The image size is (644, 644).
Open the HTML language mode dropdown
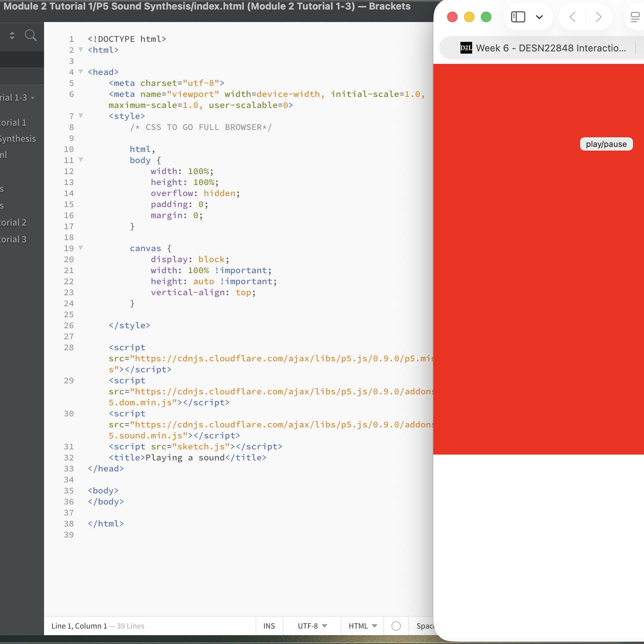[362, 626]
